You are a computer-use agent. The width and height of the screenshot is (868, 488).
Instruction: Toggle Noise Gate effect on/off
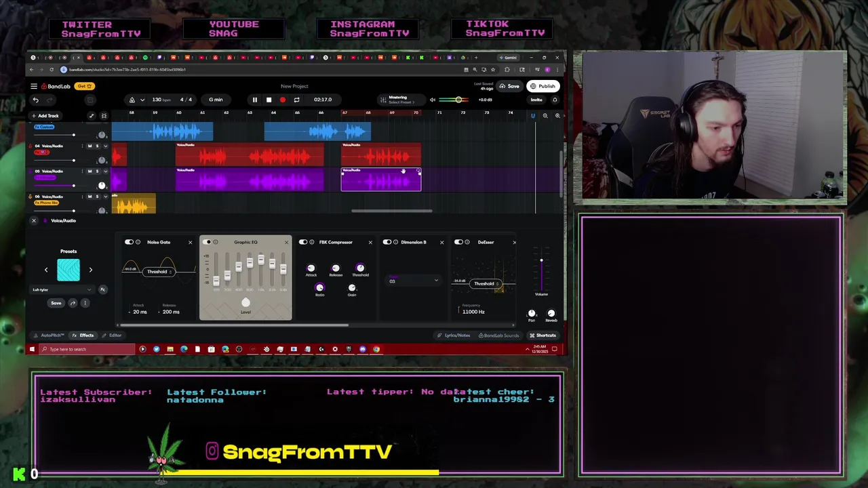coord(129,242)
